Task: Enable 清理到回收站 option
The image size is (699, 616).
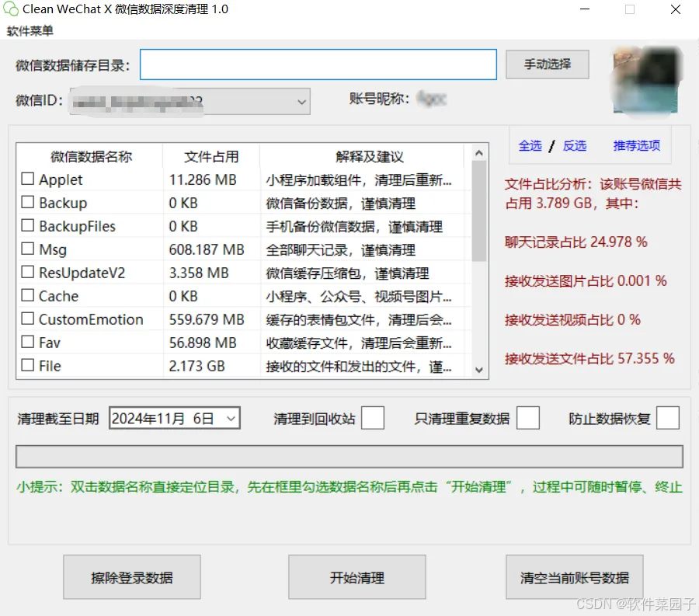Action: pos(373,418)
